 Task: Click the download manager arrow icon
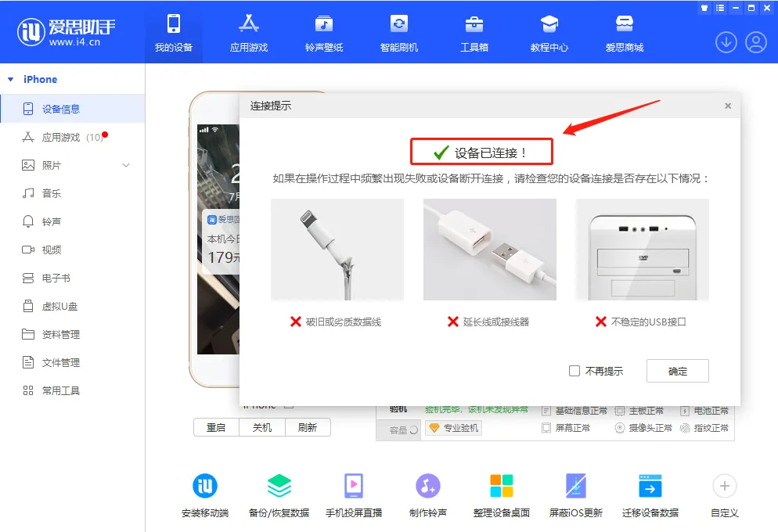click(726, 43)
